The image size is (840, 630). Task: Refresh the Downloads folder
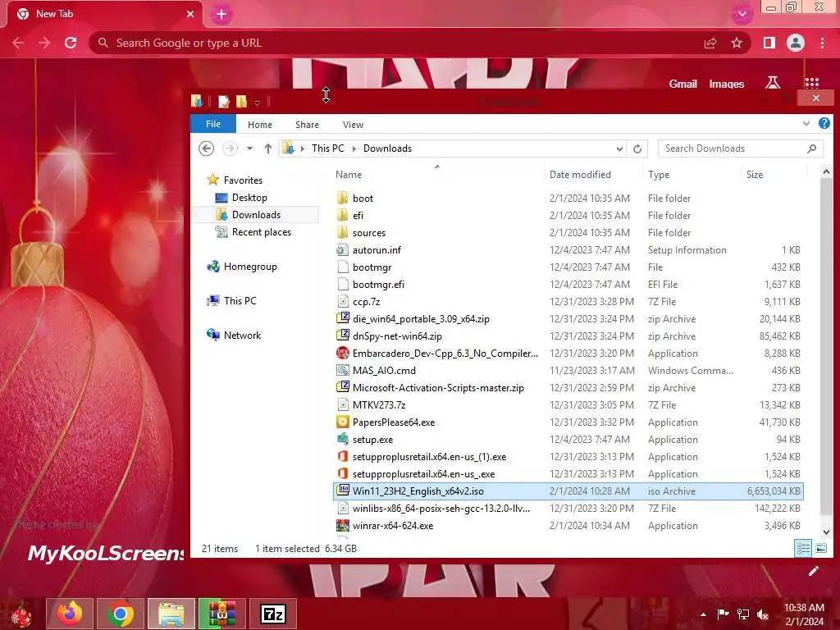coord(637,148)
